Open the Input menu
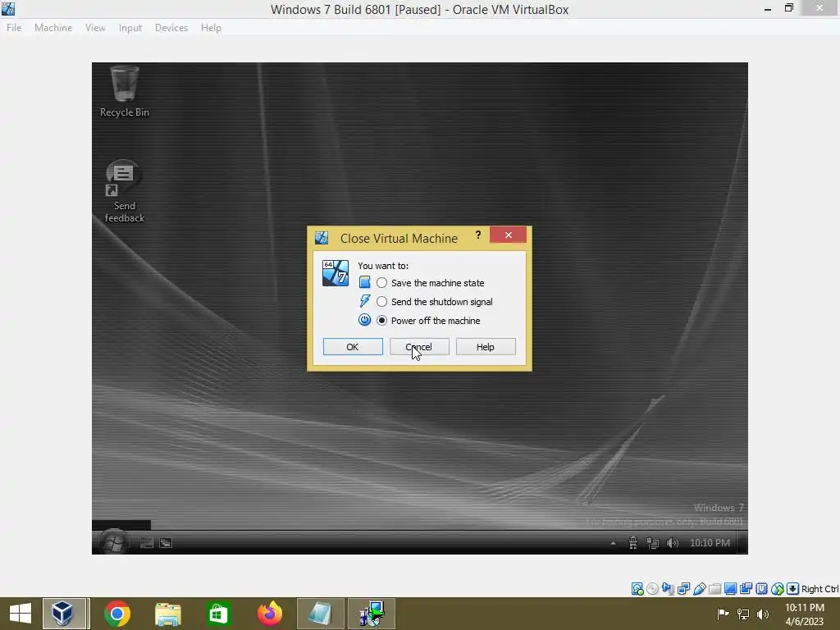Screen dimensions: 840x630 130,28
